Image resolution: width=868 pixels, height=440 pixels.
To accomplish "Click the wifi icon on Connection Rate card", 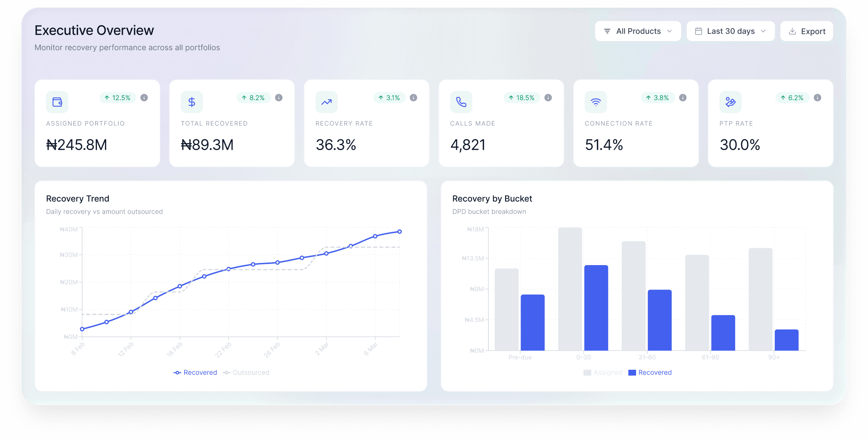I will [x=596, y=102].
